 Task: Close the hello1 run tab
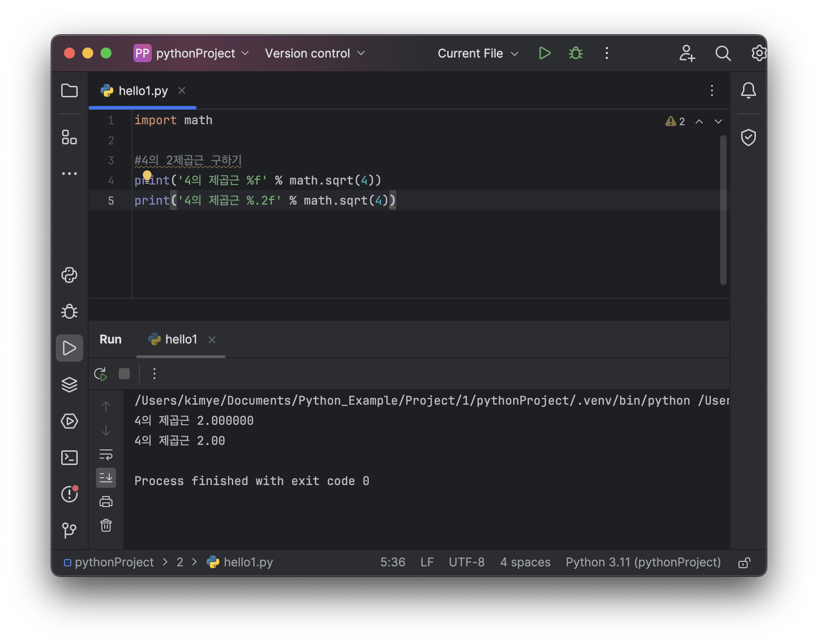(x=212, y=339)
